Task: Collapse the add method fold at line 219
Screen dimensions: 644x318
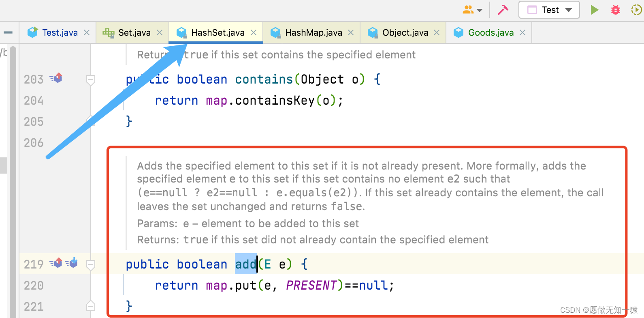Action: 91,265
